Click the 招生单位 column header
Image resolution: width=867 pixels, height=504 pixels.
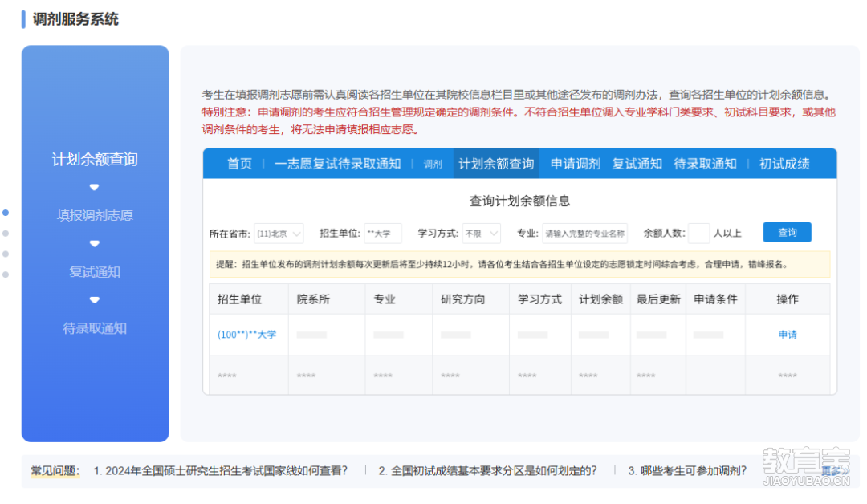click(x=239, y=299)
